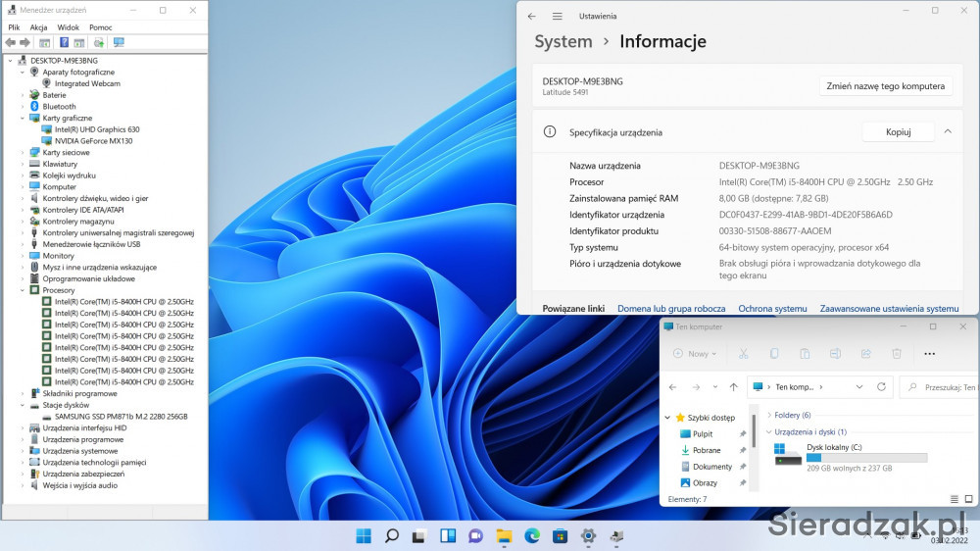Open the hamburger menu in Settings

[558, 17]
